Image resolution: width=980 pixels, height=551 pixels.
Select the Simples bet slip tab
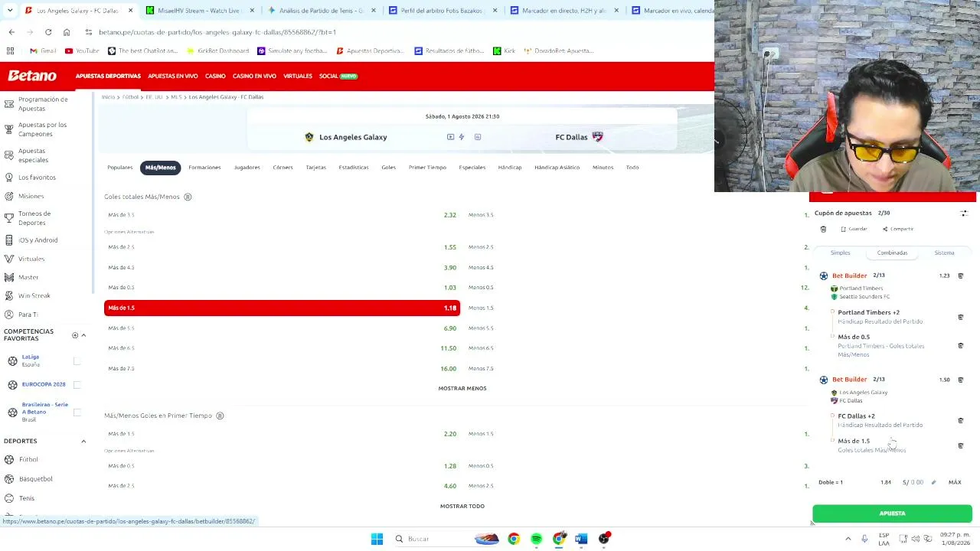[840, 253]
